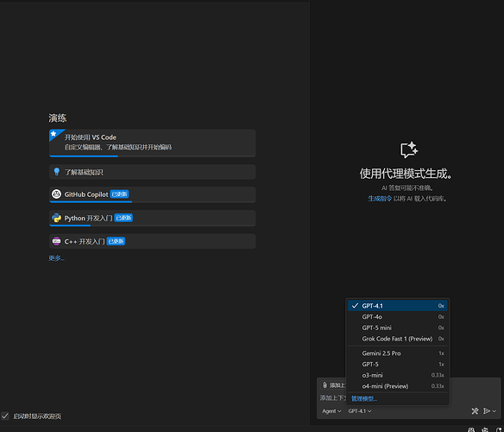The width and height of the screenshot is (504, 432).
Task: Click the Python logo icon
Action: pos(57,218)
